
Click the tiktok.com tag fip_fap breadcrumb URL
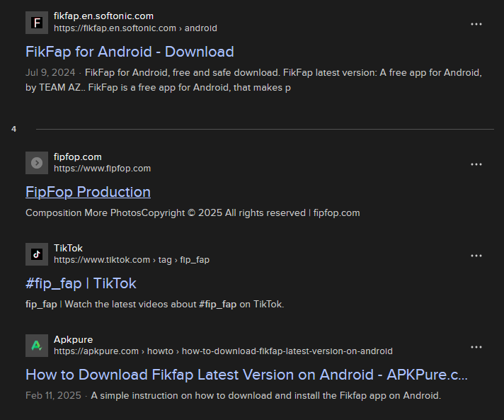click(x=132, y=260)
